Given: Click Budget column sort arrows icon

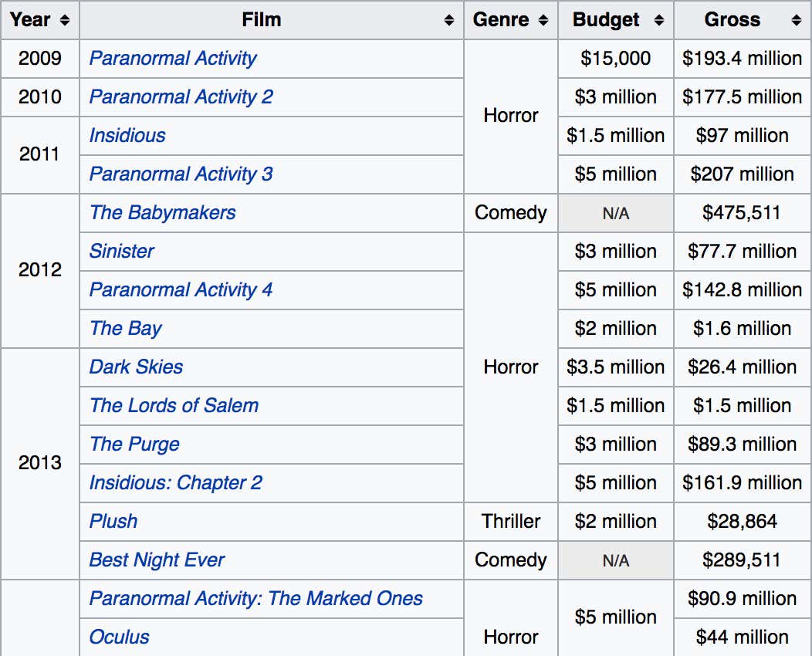Looking at the screenshot, I should tap(658, 21).
